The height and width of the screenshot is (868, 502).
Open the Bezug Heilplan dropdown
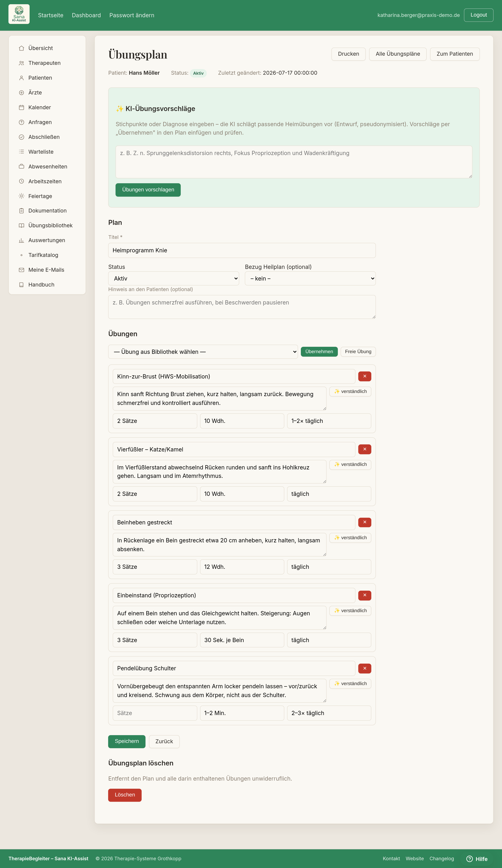(x=310, y=279)
